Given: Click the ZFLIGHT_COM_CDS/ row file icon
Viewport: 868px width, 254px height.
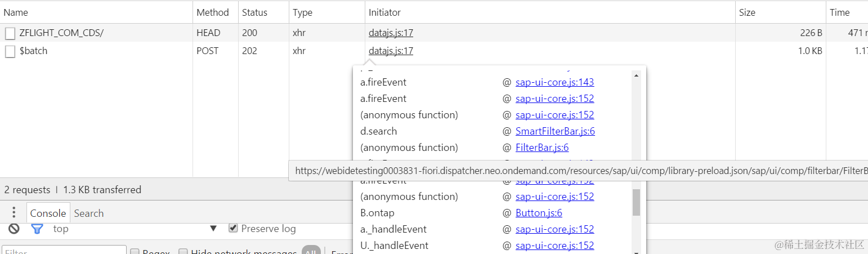Looking at the screenshot, I should pos(10,33).
